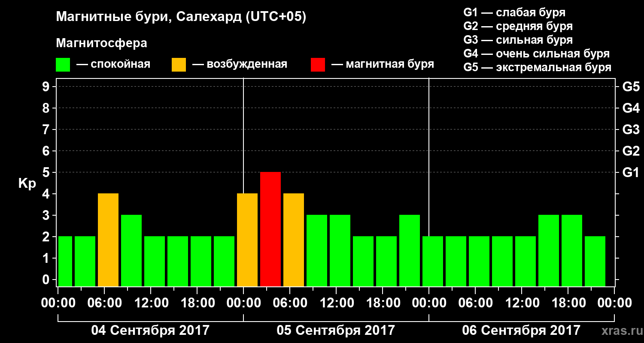Viewport: 644px width, 343px height.
Task: Click the '05 Сентября 2017' date label
Action: 336,330
